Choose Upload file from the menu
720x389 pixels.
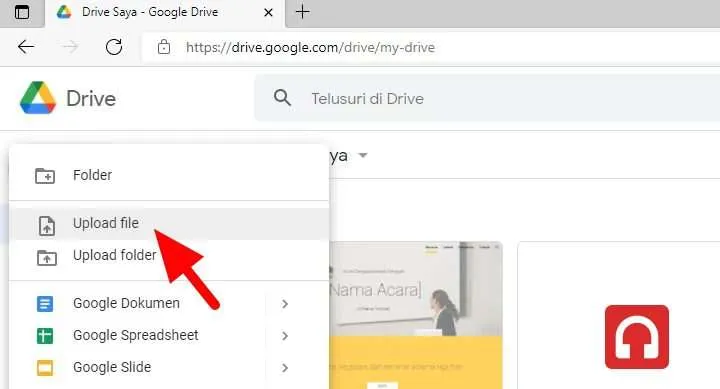[x=169, y=224]
